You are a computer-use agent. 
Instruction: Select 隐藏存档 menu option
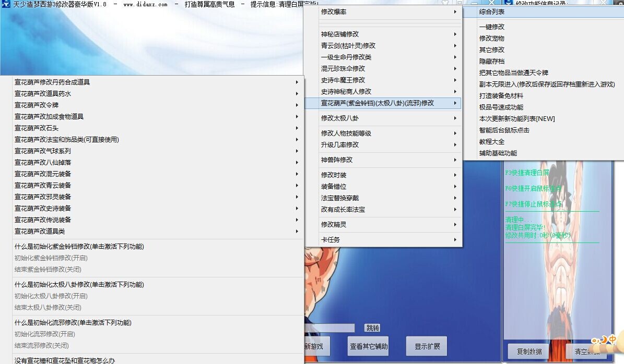491,61
